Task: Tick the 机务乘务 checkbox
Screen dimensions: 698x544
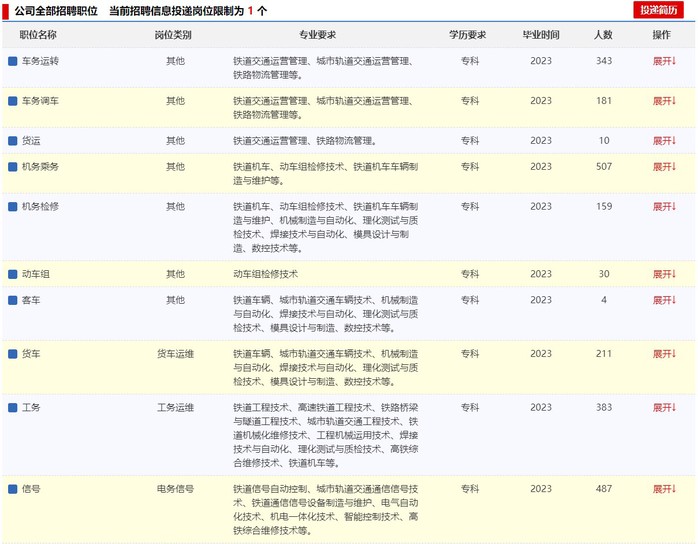Action: coord(13,167)
